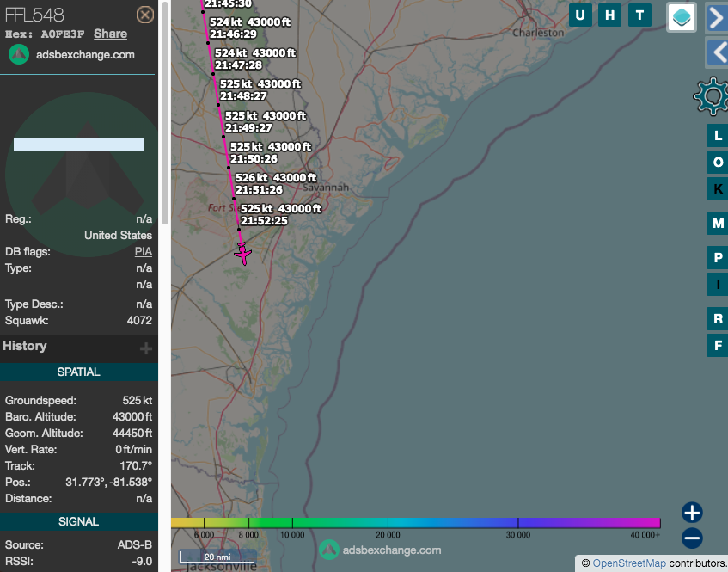The width and height of the screenshot is (728, 572).
Task: Click the left arrow navigation button
Action: (x=717, y=52)
